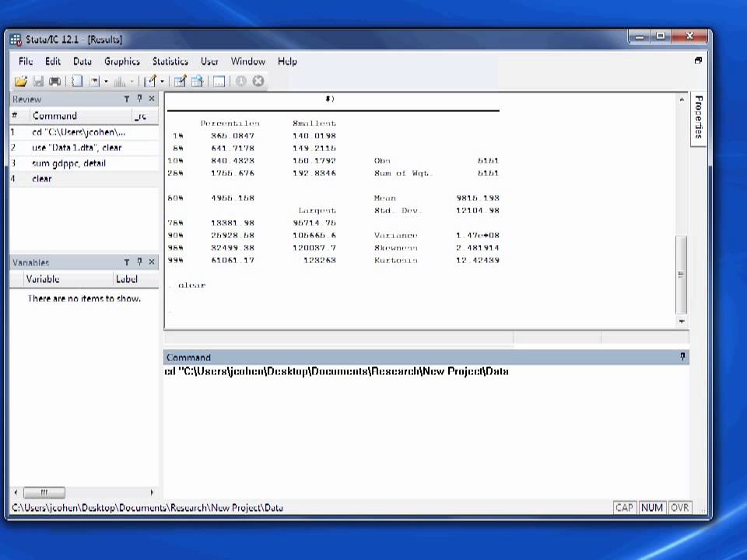Click the Results scrollbar down arrow
This screenshot has width=747, height=560.
pos(682,321)
